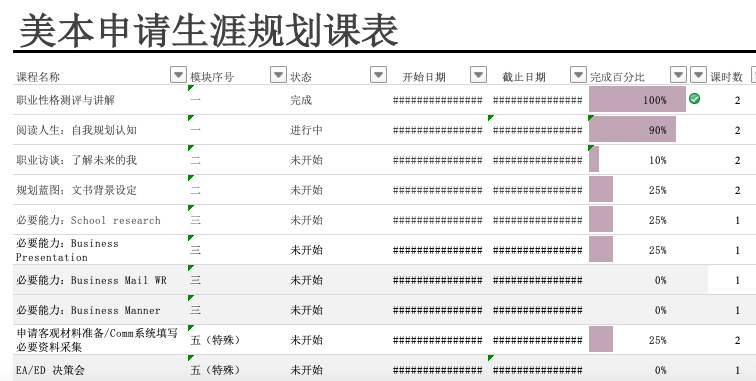Click the 课时数 column header

[x=727, y=77]
